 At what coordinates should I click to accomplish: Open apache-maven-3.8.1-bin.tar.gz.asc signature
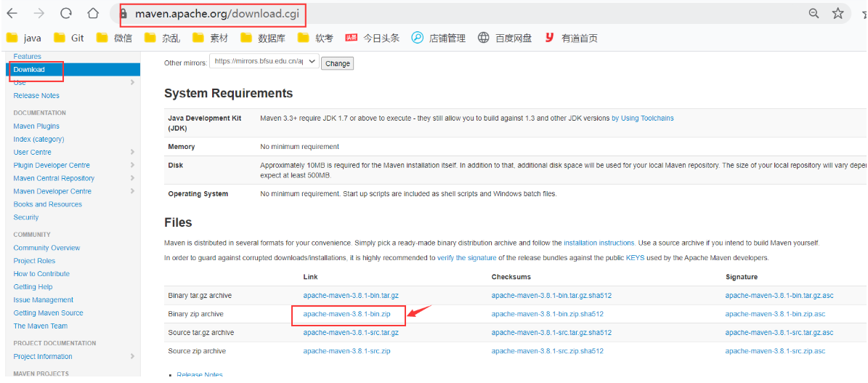point(779,296)
